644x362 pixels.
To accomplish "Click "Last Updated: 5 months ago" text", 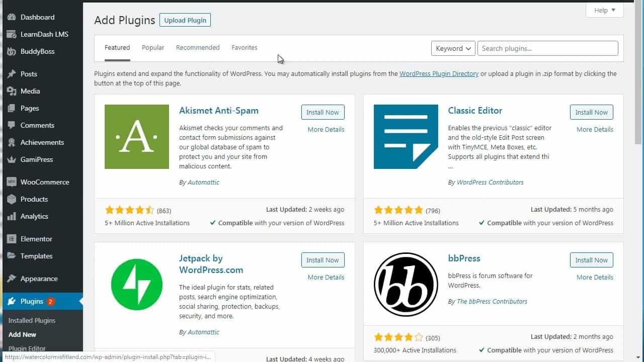I will point(572,210).
